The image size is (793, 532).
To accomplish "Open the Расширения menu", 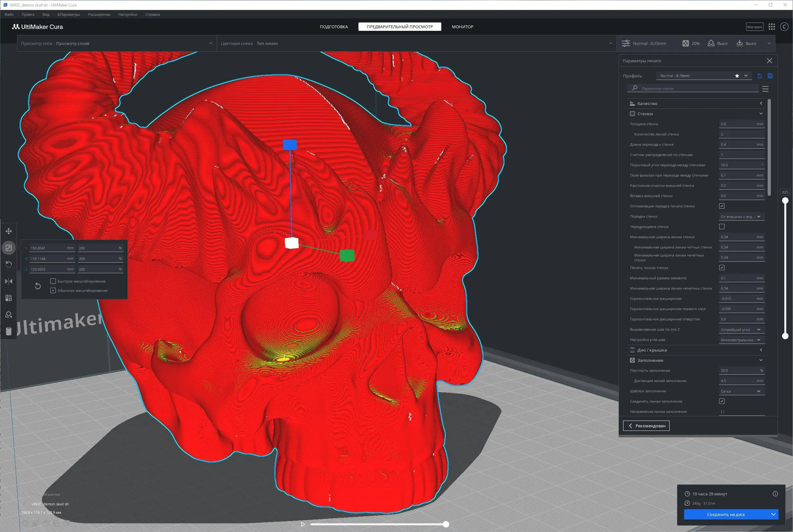I will (99, 14).
